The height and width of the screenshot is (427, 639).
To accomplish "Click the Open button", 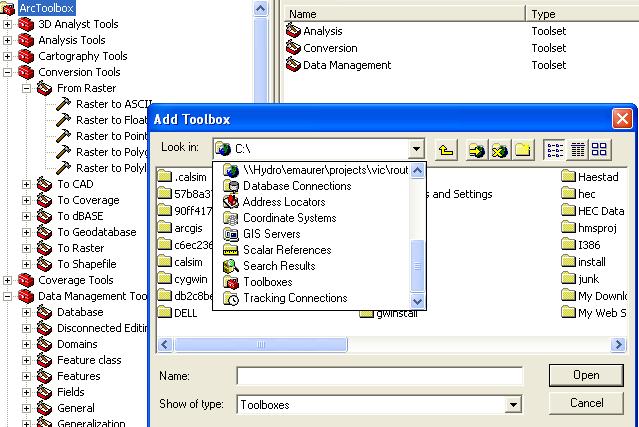I will click(586, 375).
